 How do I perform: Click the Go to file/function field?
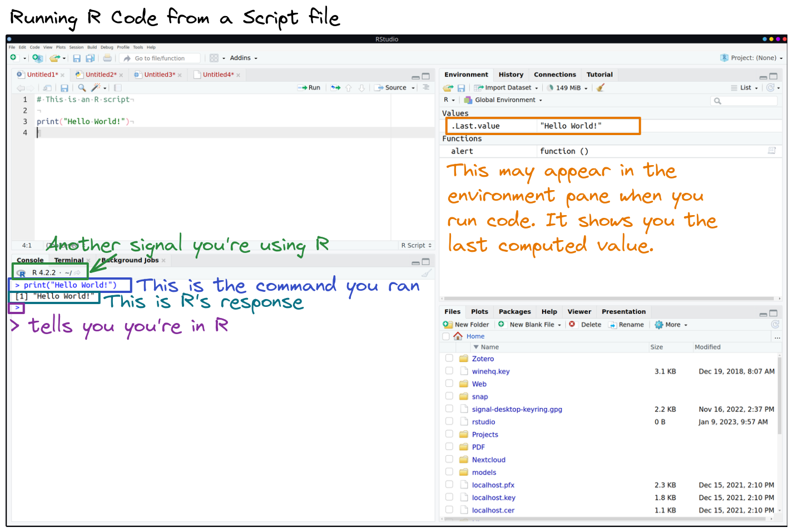pos(165,58)
